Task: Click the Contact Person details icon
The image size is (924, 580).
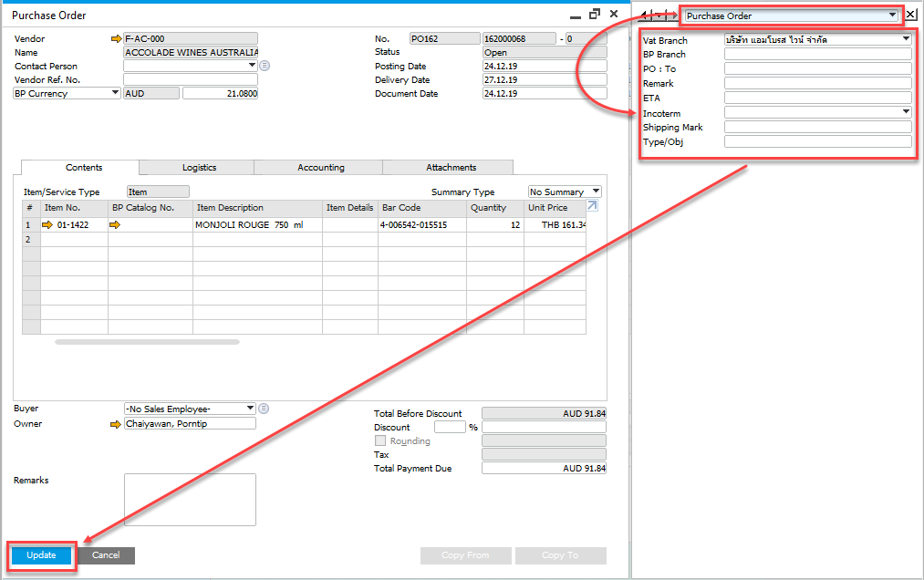Action: tap(265, 66)
